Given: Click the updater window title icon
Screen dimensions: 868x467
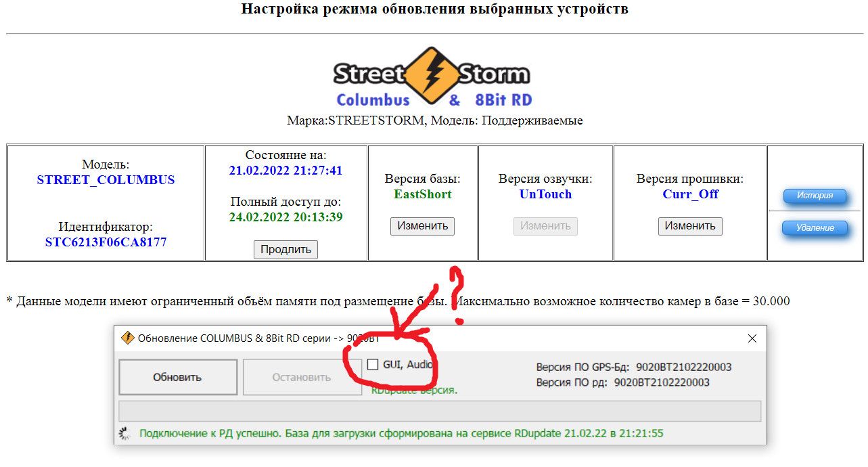Looking at the screenshot, I should [x=127, y=338].
